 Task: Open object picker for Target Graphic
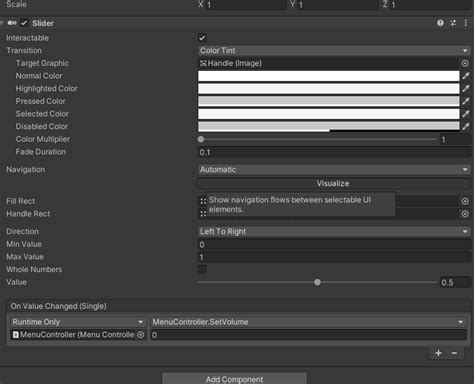[465, 63]
